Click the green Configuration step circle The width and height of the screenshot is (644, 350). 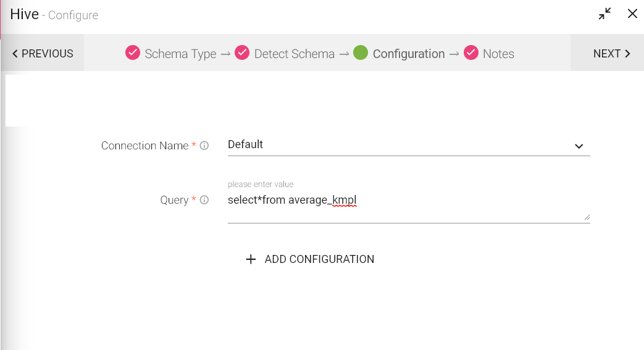click(x=361, y=53)
